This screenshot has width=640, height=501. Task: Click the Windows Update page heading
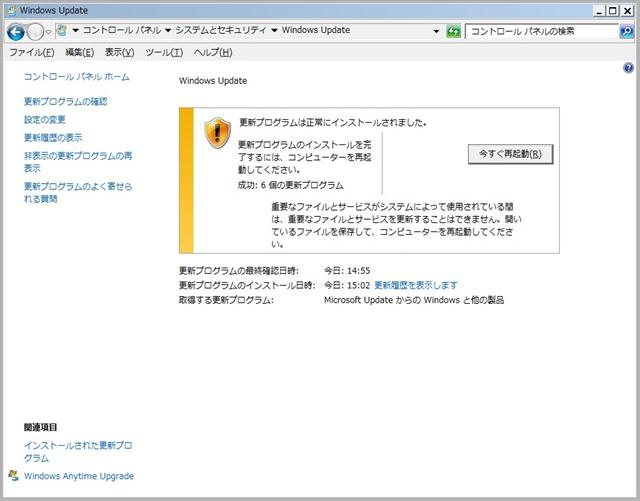click(x=213, y=81)
